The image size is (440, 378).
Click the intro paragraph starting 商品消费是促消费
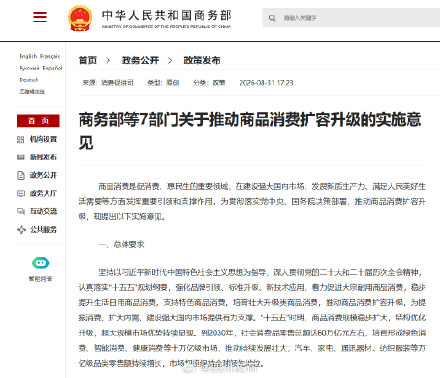click(x=252, y=201)
